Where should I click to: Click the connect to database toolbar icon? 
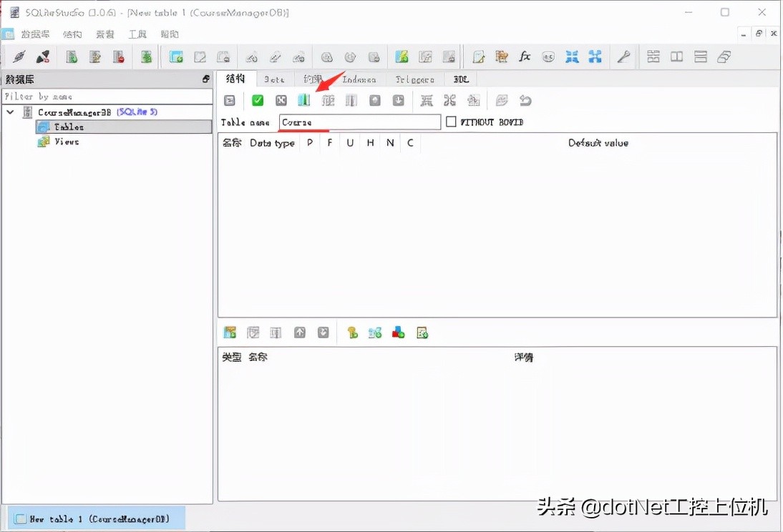(18, 56)
